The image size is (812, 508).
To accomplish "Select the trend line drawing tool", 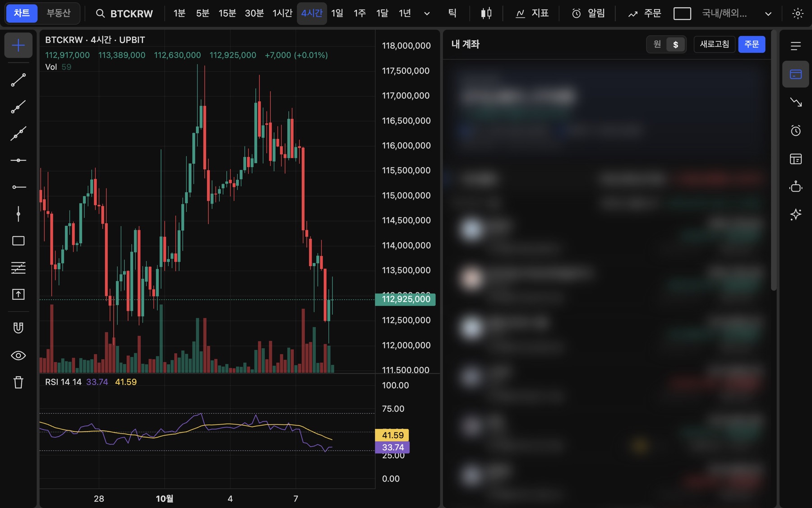I will pos(18,80).
